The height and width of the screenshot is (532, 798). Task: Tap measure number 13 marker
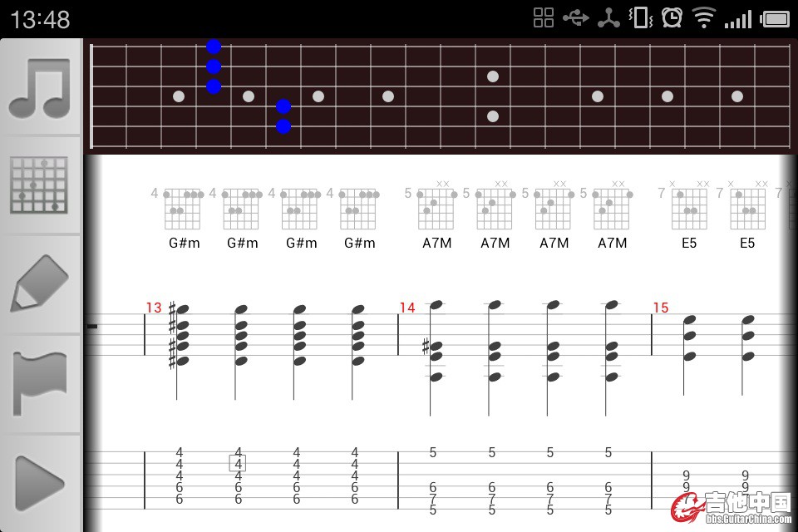[x=154, y=308]
